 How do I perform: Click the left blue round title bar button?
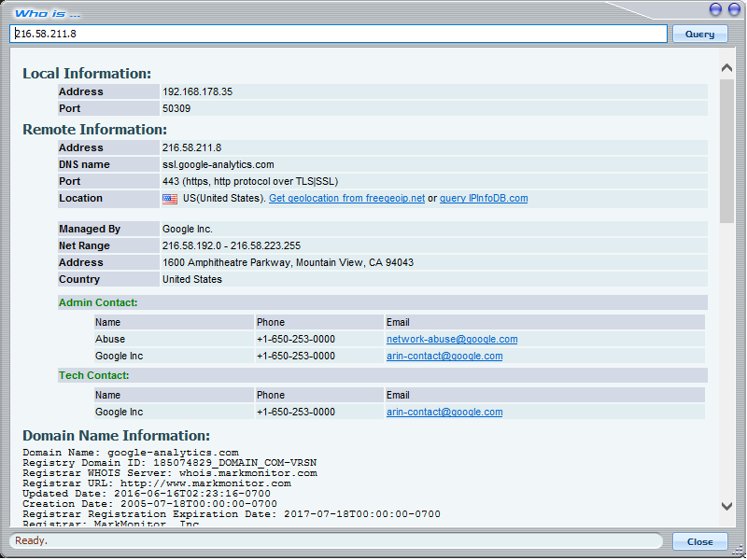pos(715,9)
